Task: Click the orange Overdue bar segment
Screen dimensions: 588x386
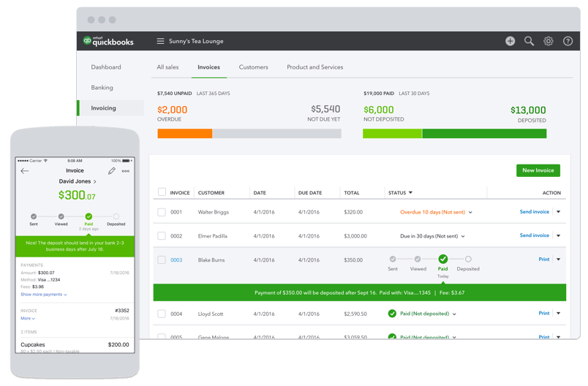Action: click(x=184, y=134)
